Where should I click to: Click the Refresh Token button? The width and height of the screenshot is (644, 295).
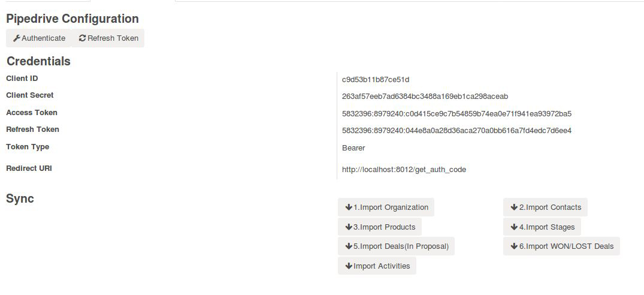click(x=108, y=38)
